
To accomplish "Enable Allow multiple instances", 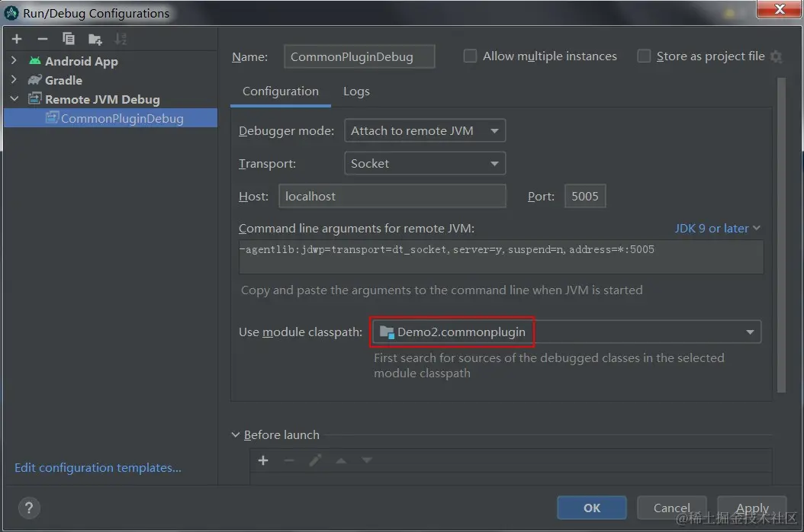I will [x=470, y=56].
